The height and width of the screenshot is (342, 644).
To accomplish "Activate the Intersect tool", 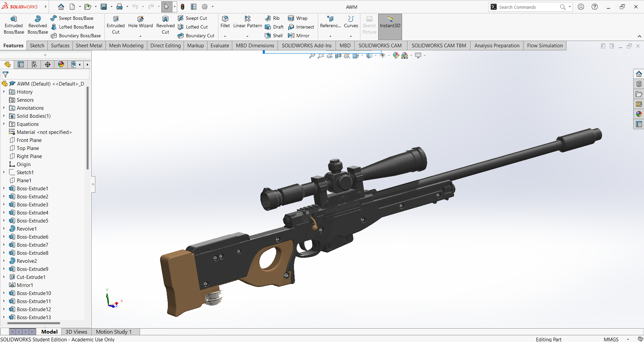I will 301,27.
